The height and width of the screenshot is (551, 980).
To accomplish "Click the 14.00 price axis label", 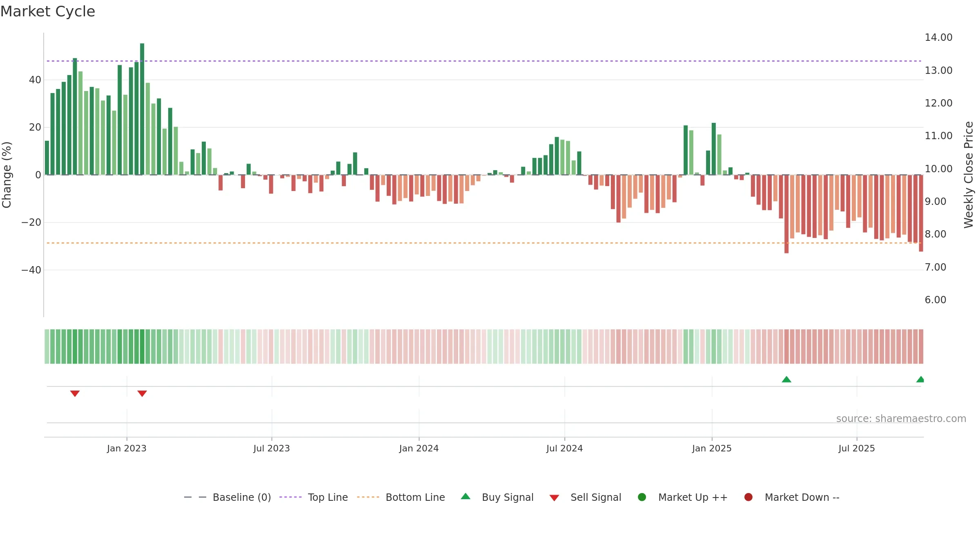I will [x=938, y=38].
